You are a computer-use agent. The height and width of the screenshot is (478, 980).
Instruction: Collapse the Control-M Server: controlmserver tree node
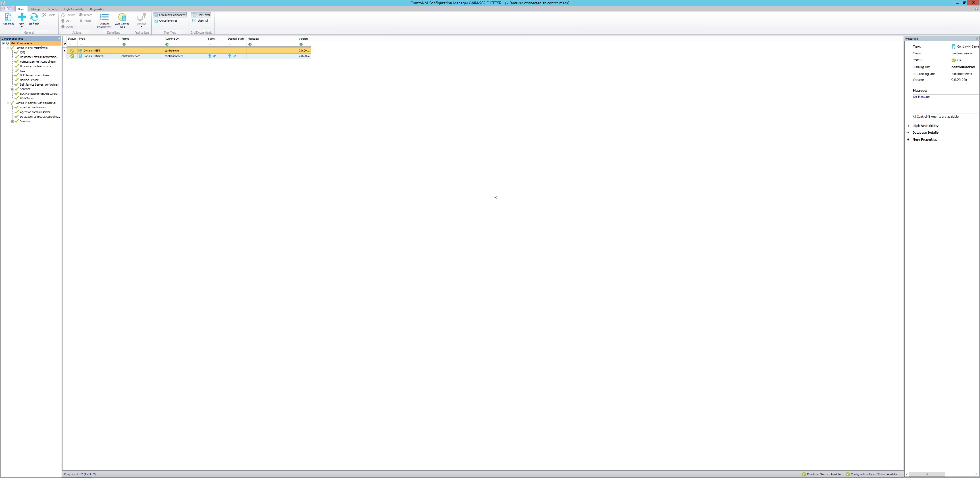(x=8, y=103)
